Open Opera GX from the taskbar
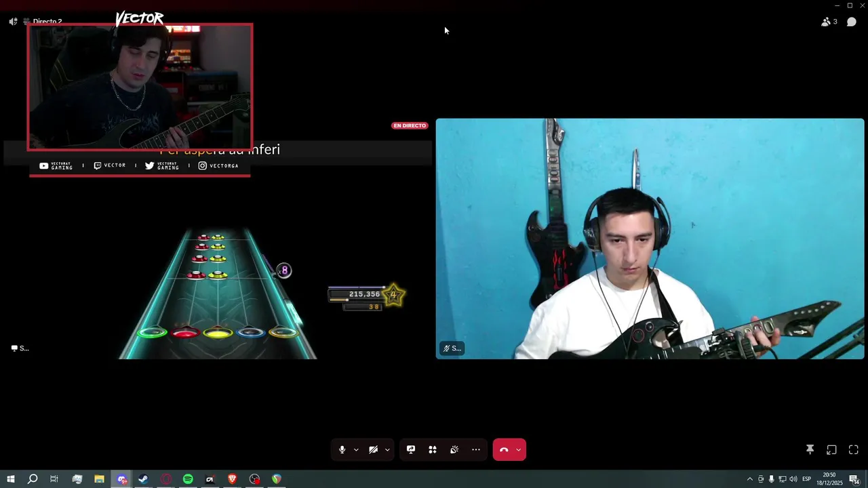Image resolution: width=868 pixels, height=488 pixels. 165,479
